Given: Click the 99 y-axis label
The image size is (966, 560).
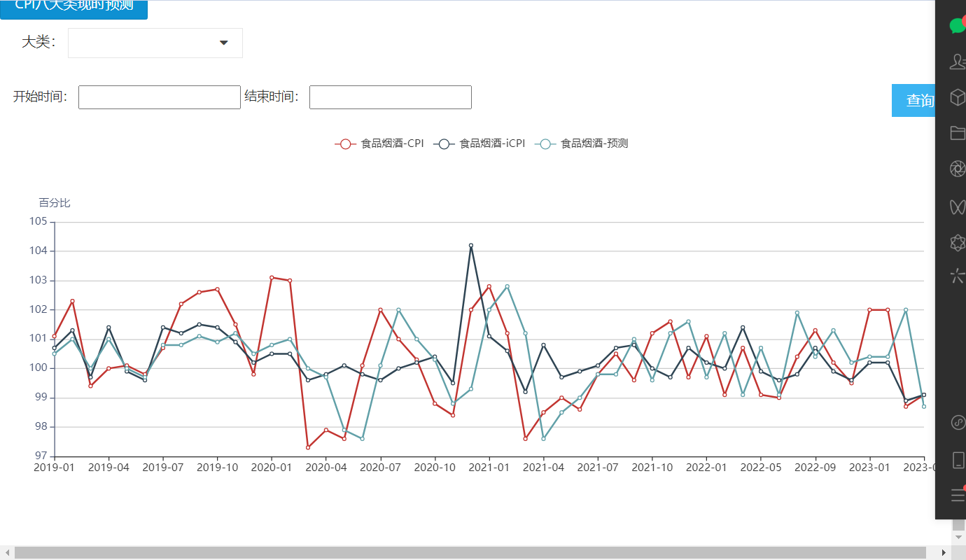Looking at the screenshot, I should (41, 398).
